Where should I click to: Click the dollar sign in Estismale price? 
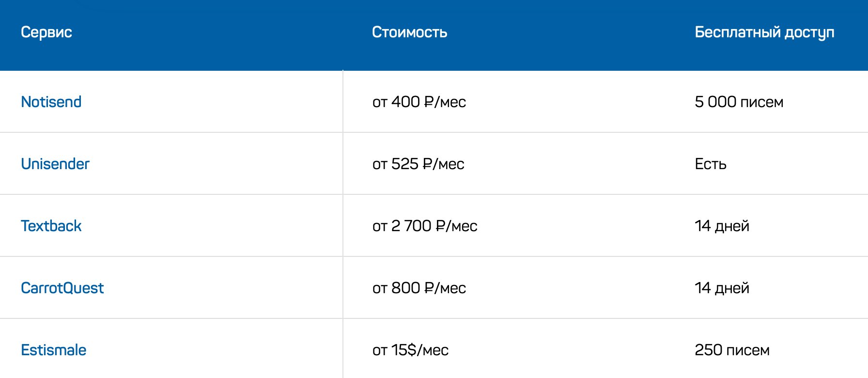point(412,350)
